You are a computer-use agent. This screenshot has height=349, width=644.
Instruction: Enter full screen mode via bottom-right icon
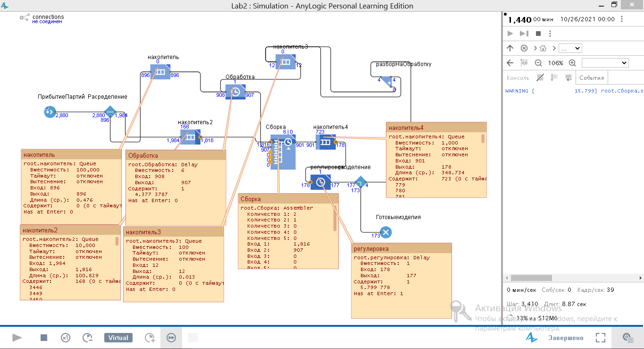(x=600, y=338)
